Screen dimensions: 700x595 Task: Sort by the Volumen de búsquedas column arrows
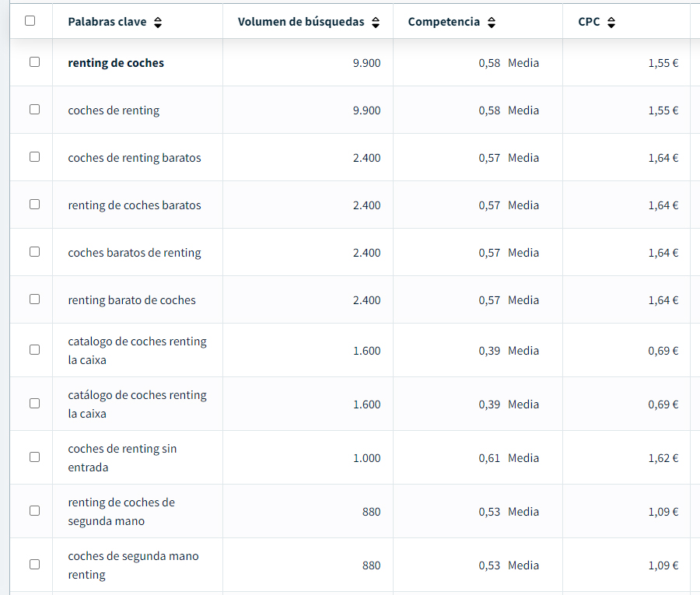(377, 22)
